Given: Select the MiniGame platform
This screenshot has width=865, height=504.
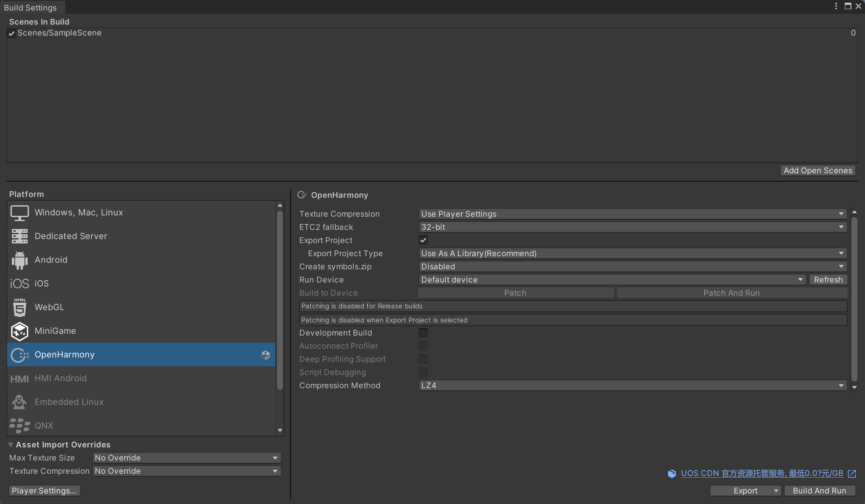Looking at the screenshot, I should pyautogui.click(x=141, y=331).
